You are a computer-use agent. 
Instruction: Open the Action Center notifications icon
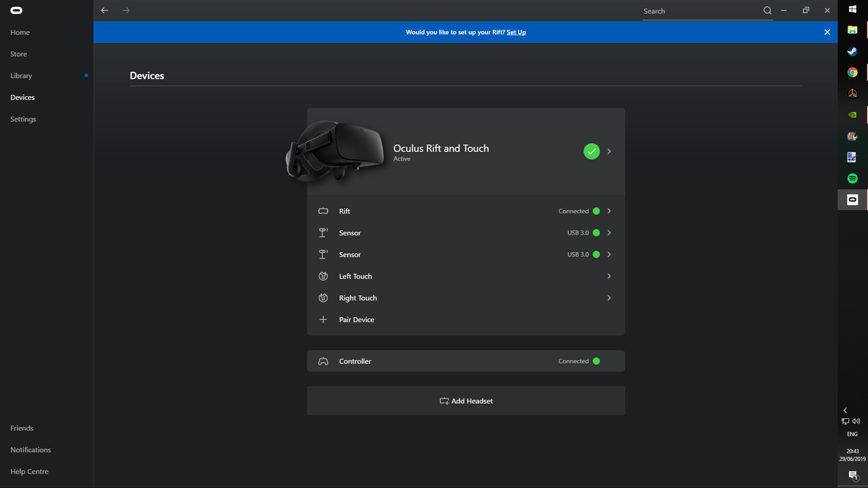click(852, 476)
